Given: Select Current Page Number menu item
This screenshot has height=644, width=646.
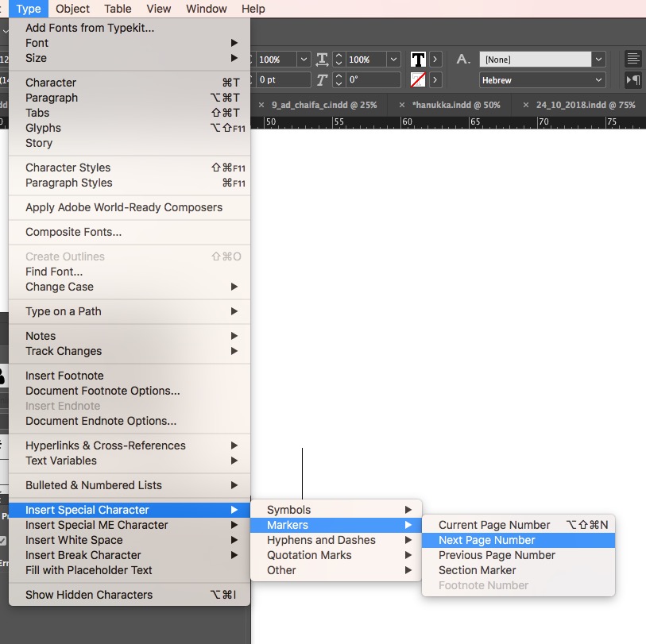Looking at the screenshot, I should (x=494, y=525).
